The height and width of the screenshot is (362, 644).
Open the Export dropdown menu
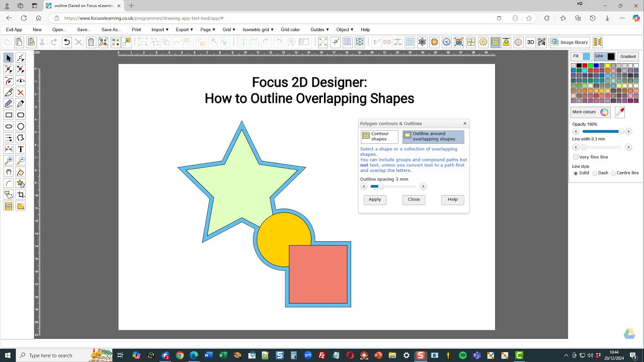[184, 30]
